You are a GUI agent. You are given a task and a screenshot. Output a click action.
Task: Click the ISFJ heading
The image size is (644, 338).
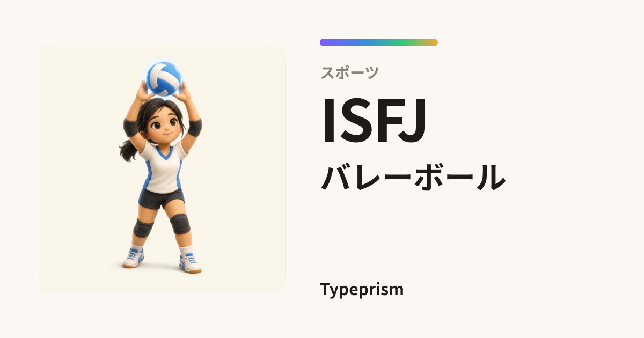374,121
